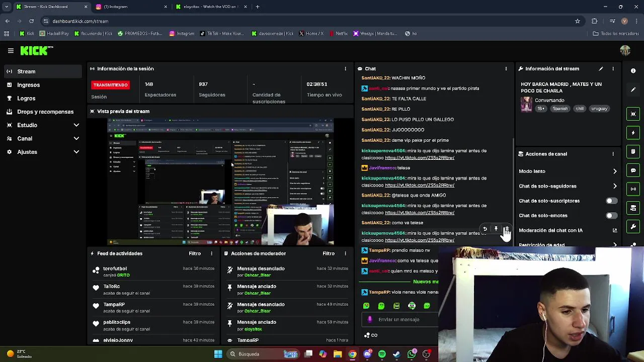Pick the fourth emote with white face
This screenshot has width=644, height=362.
(412, 306)
